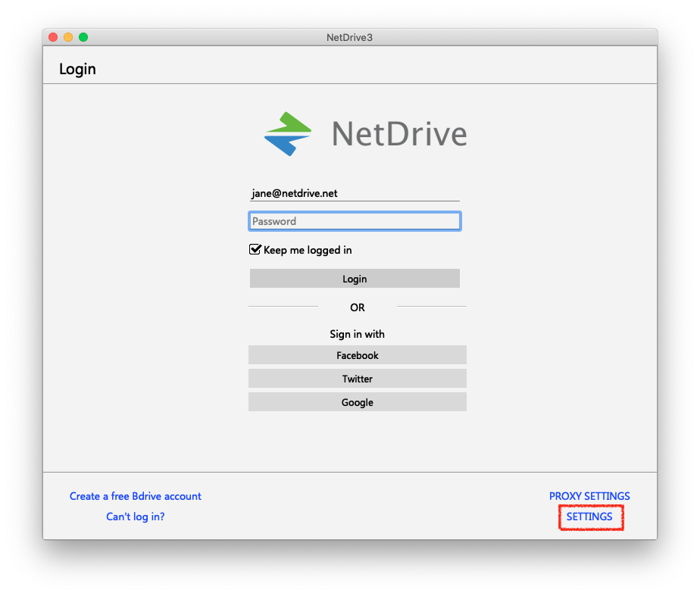The height and width of the screenshot is (596, 700).
Task: Focus the Password input field
Action: [x=355, y=221]
